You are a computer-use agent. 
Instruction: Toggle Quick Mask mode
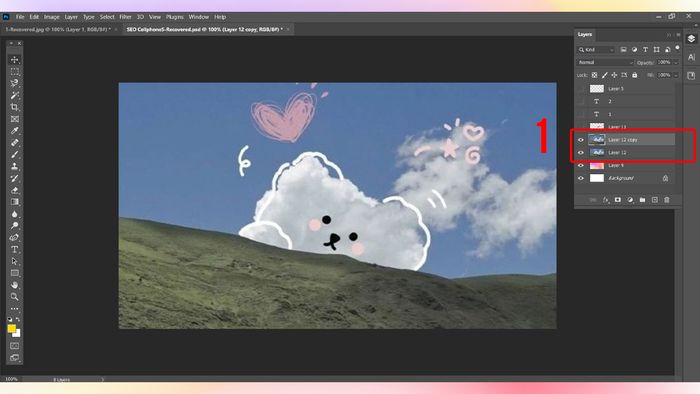15,346
